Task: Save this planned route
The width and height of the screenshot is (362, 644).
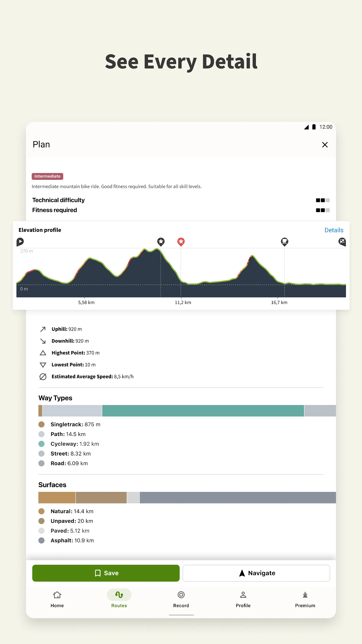Action: [106, 573]
